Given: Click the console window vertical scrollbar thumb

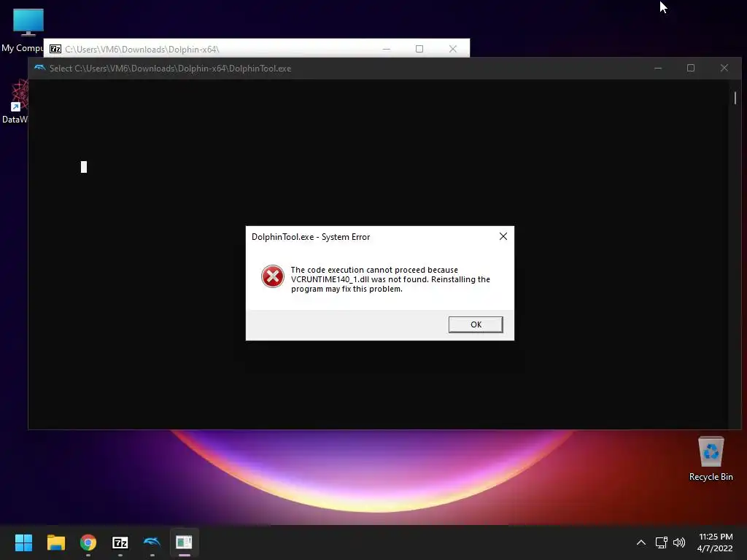Looking at the screenshot, I should pyautogui.click(x=735, y=98).
